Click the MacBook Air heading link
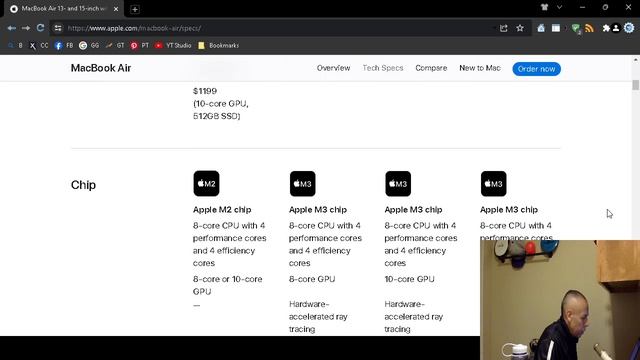This screenshot has width=640, height=360. [x=101, y=68]
